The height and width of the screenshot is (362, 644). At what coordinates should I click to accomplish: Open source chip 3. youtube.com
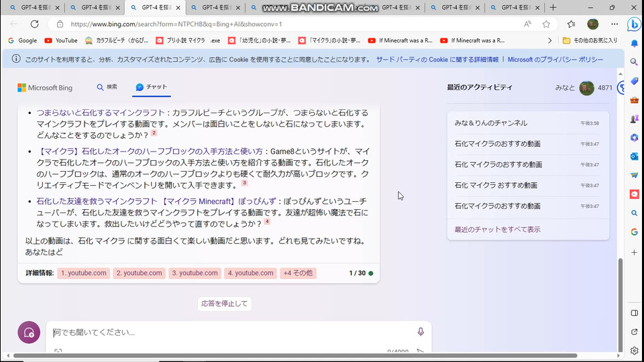tap(195, 273)
